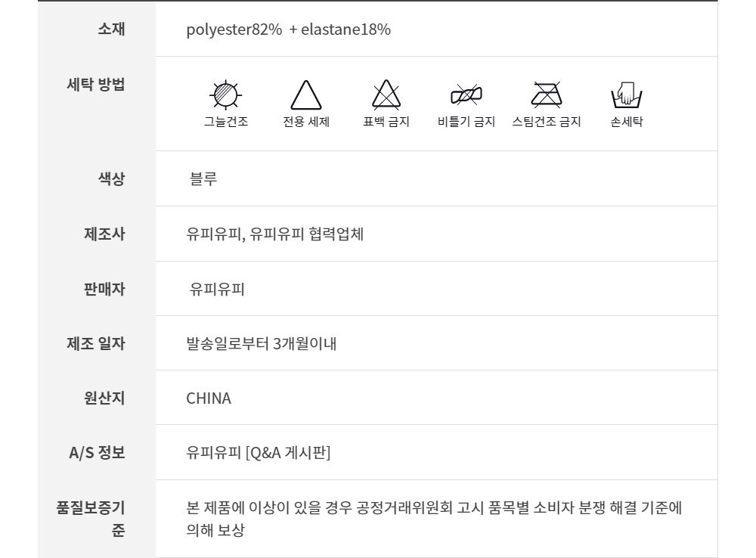The width and height of the screenshot is (756, 558).
Task: Click the no-steam-dry (스팀건조 금지) icon
Action: 546,95
